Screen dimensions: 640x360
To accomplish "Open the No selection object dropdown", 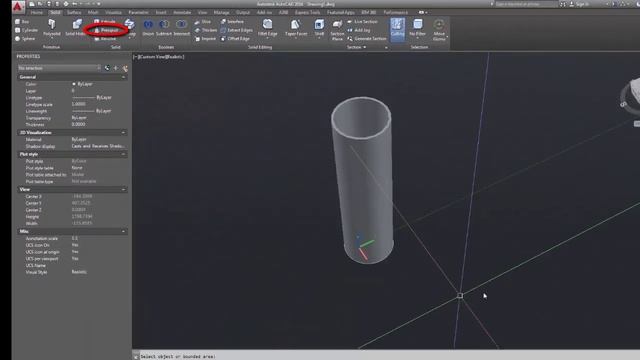I will (59, 68).
